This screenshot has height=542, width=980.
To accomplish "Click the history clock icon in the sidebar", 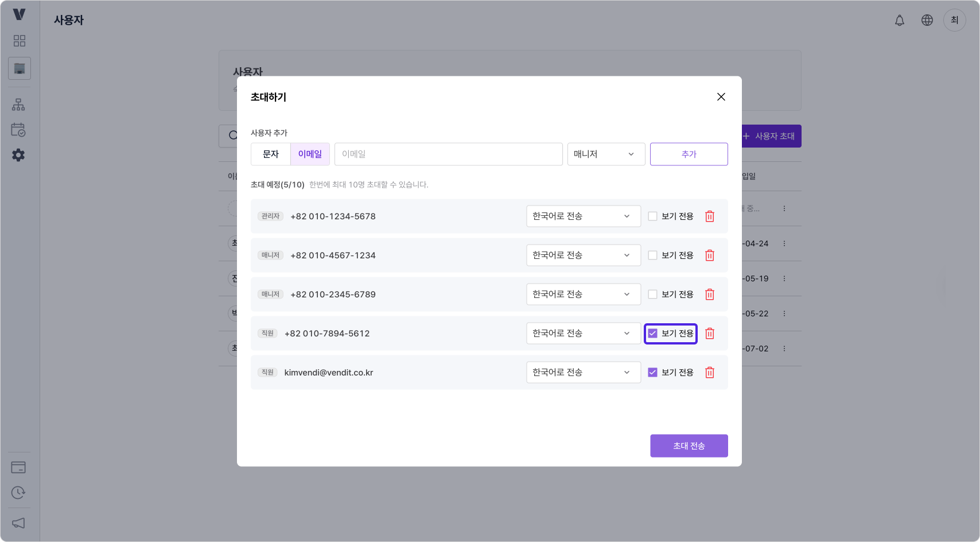I will pyautogui.click(x=19, y=493).
